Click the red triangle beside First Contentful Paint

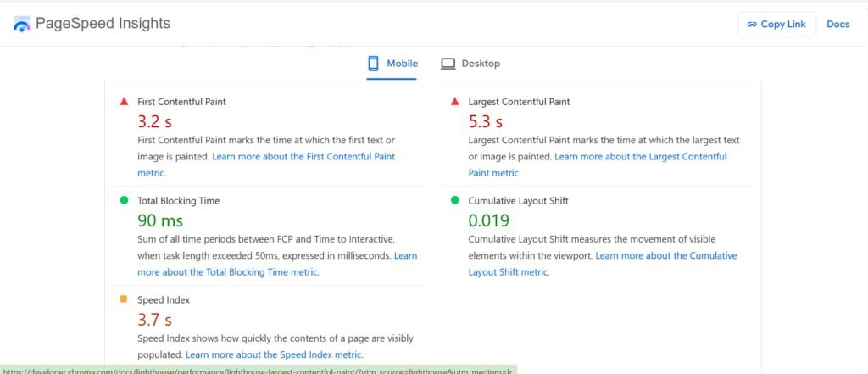point(124,102)
